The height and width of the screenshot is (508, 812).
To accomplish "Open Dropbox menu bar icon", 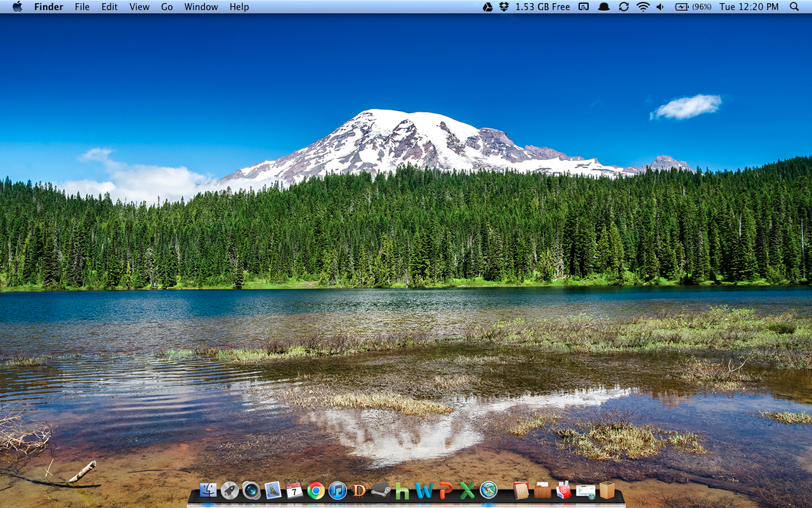I will [x=504, y=7].
